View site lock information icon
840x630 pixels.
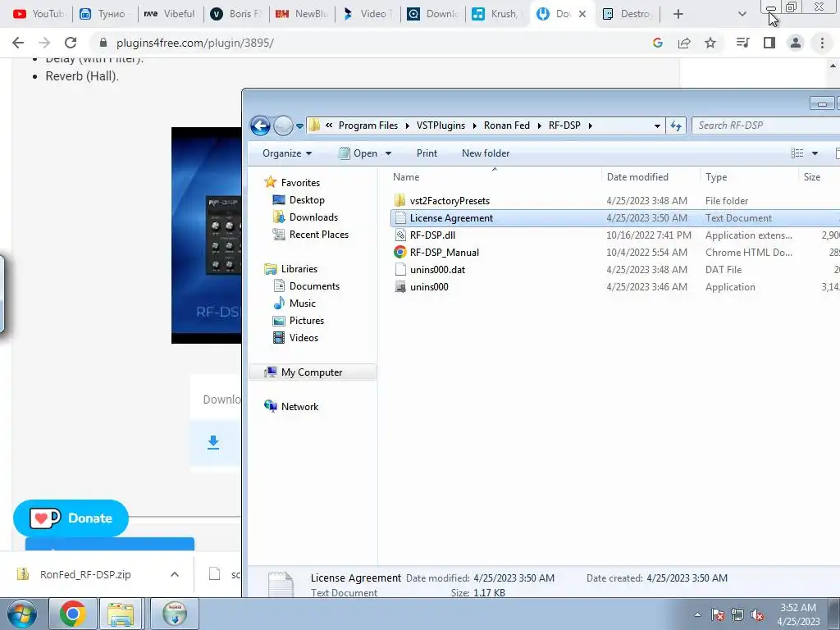[x=103, y=43]
